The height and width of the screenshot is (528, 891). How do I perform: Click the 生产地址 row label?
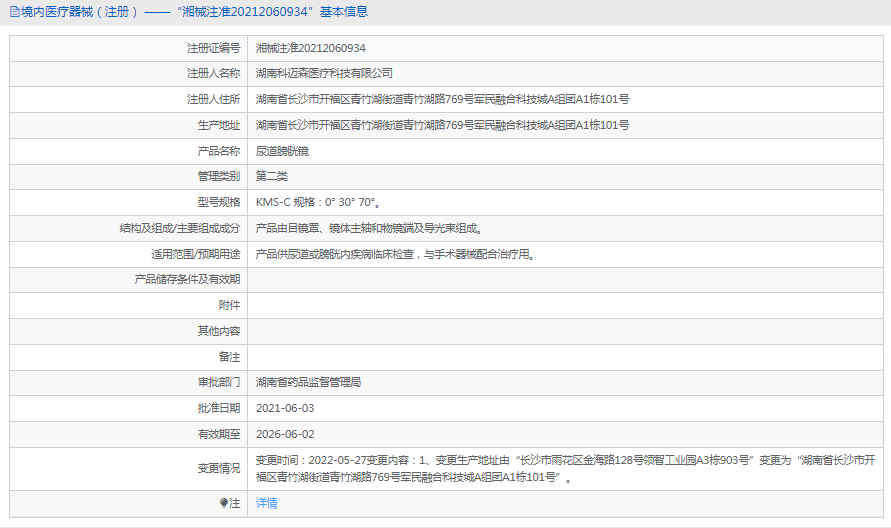click(219, 125)
